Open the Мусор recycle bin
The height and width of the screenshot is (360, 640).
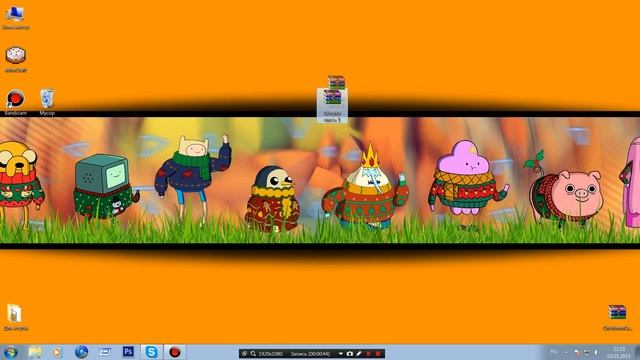[x=47, y=102]
